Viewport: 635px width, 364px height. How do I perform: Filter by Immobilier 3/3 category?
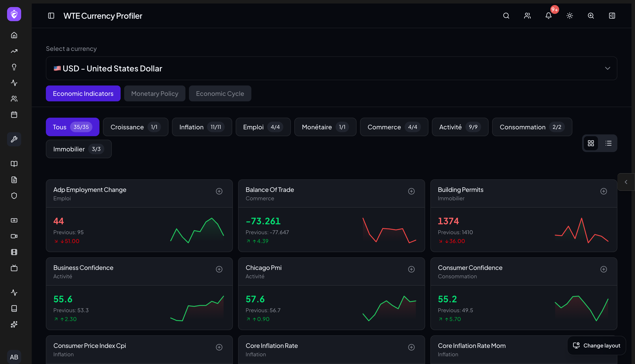point(78,149)
